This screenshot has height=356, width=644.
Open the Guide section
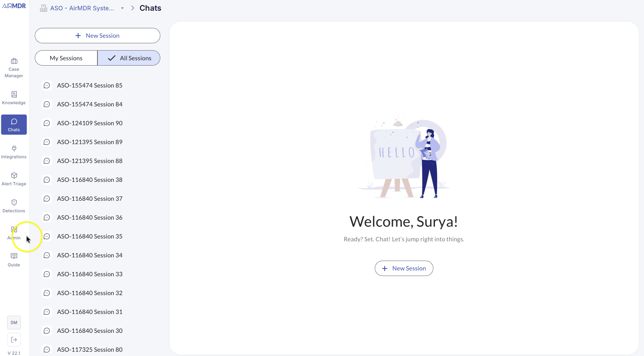tap(14, 260)
